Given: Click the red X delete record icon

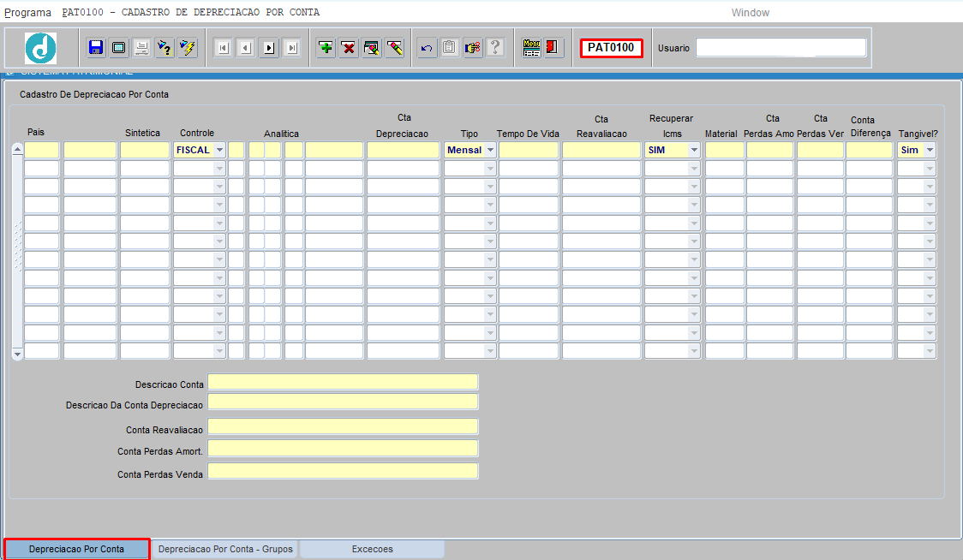Looking at the screenshot, I should 349,48.
